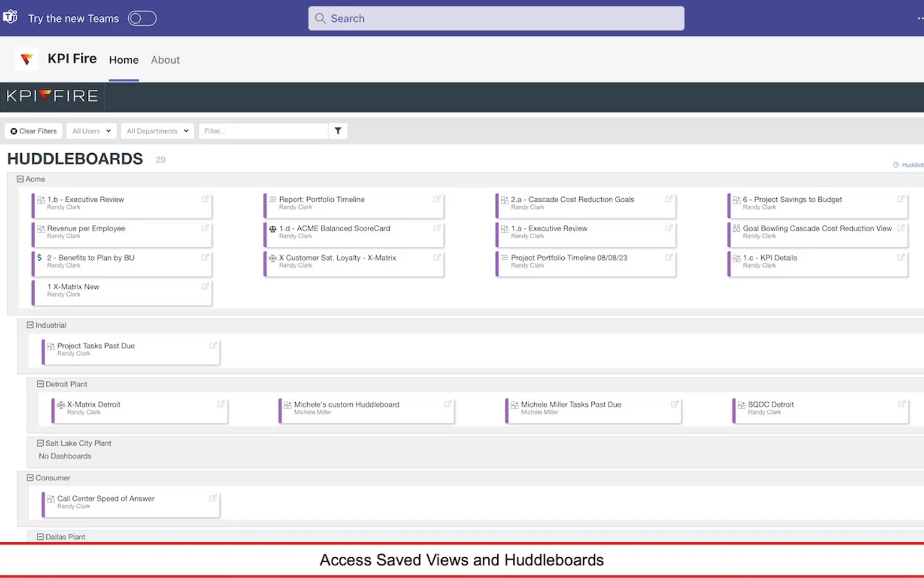
Task: Click the KPI Fire app logo icon
Action: (26, 59)
